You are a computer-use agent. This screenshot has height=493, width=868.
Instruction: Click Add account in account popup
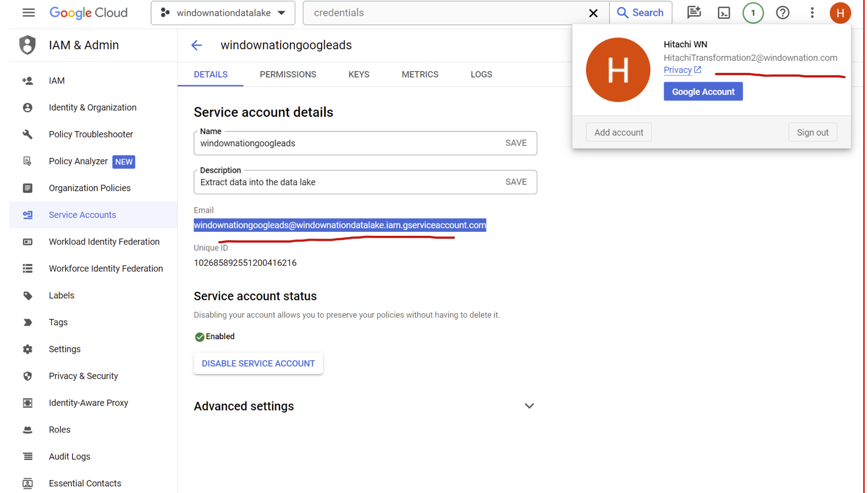(x=619, y=132)
